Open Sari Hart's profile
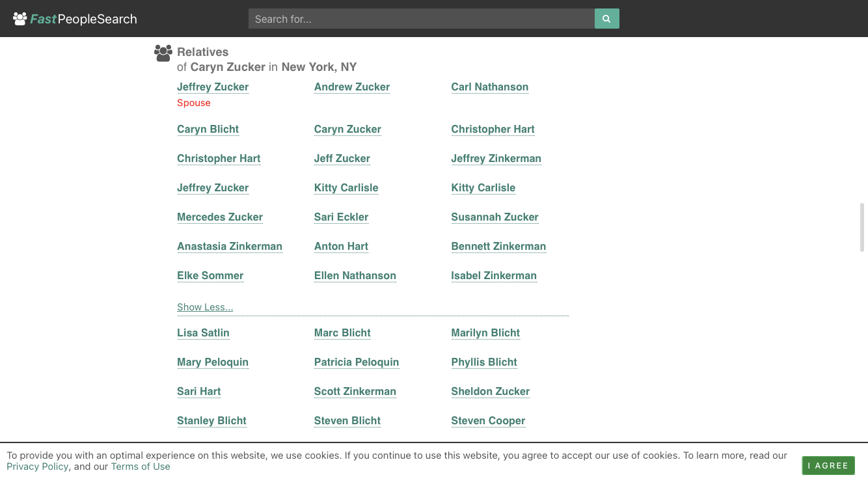Screen dimensions: 868x488 click(199, 391)
